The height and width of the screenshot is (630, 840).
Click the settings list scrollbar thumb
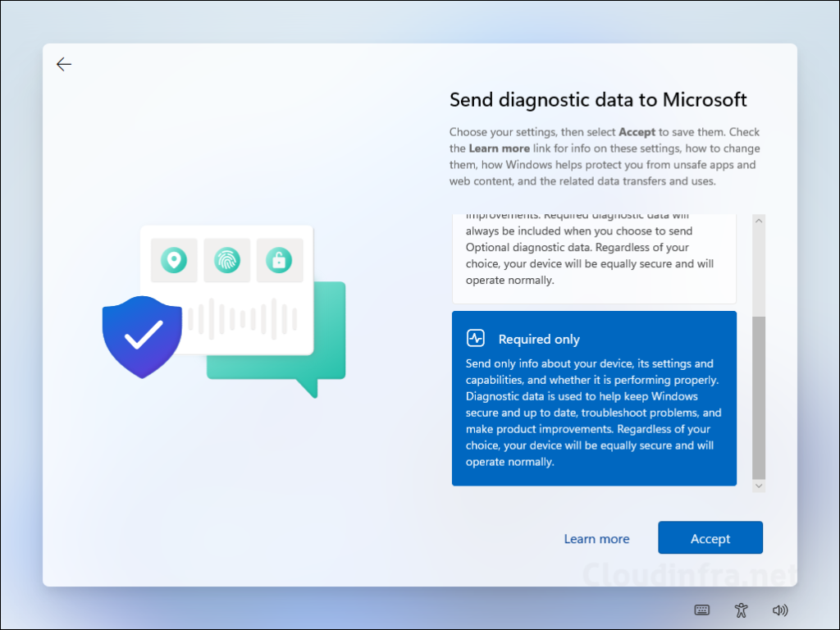(759, 397)
